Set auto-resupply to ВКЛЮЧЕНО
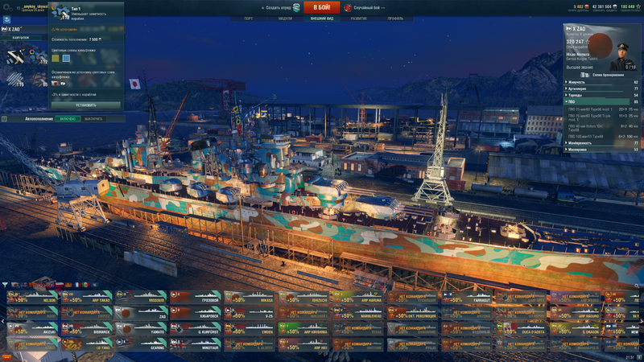This screenshot has height=362, width=644. [68, 119]
